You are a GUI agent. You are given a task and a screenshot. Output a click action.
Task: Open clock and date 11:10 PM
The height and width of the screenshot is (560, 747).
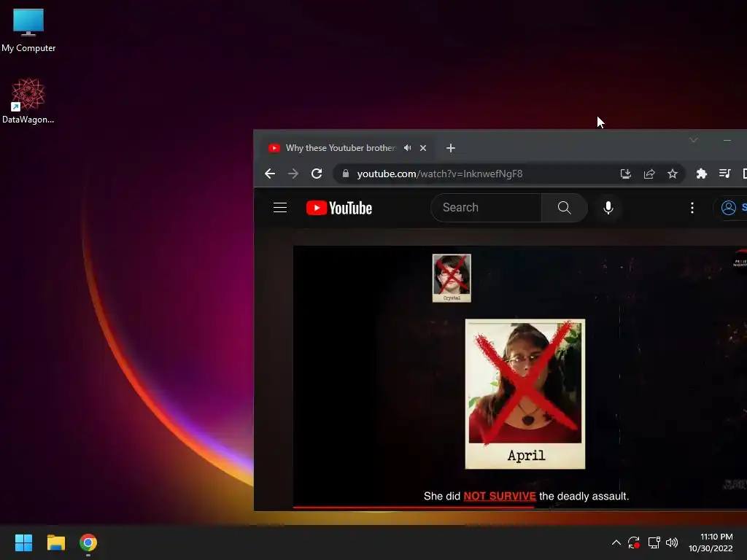point(711,542)
